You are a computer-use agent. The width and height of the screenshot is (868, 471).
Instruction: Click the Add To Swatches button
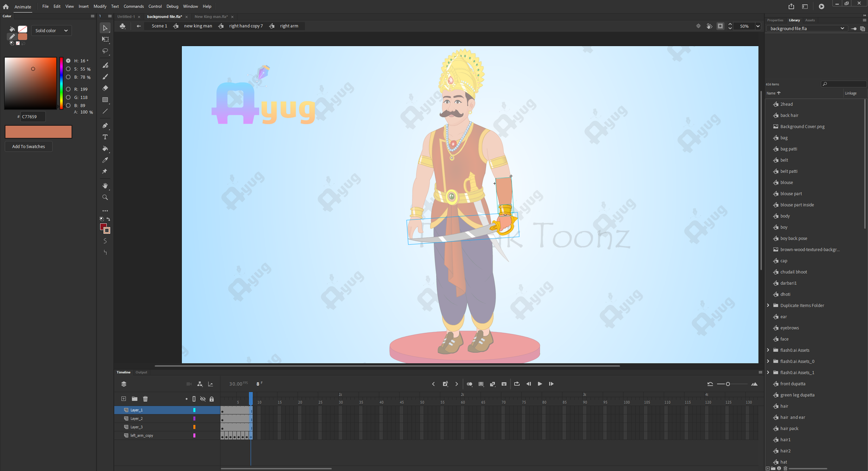[29, 146]
